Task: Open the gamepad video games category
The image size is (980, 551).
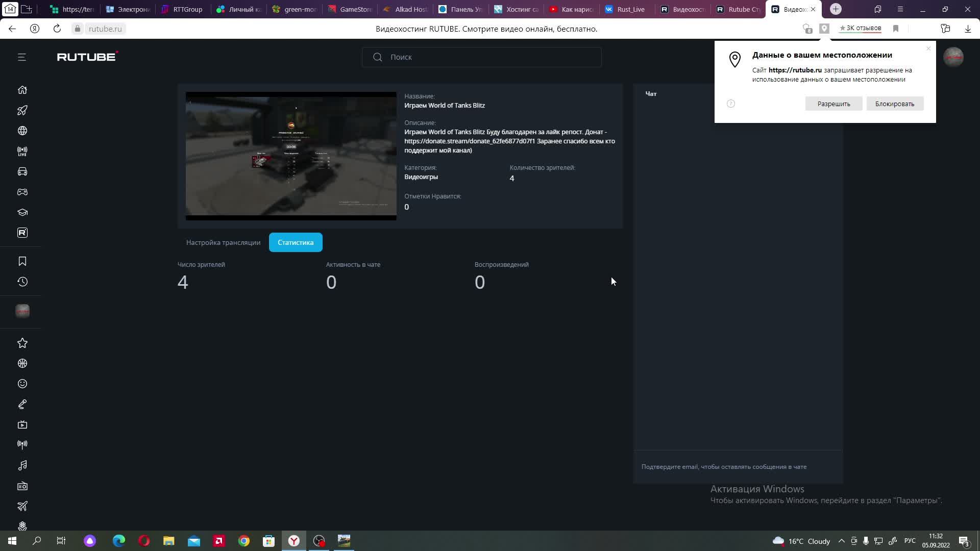Action: 22,192
